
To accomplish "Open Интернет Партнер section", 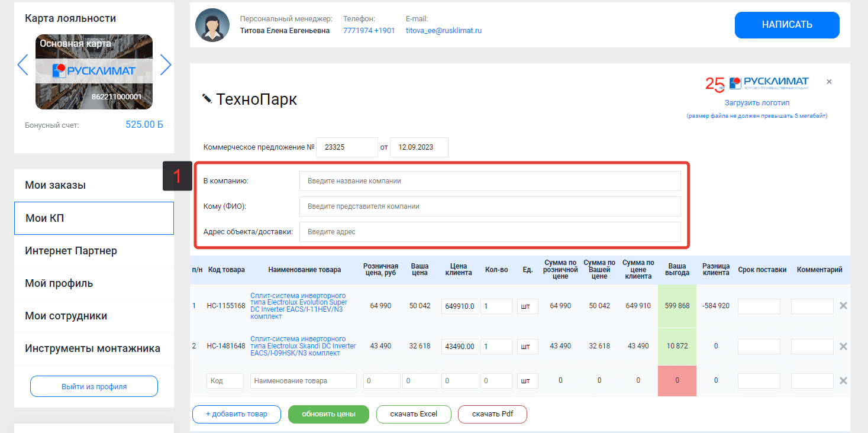I will [94, 251].
